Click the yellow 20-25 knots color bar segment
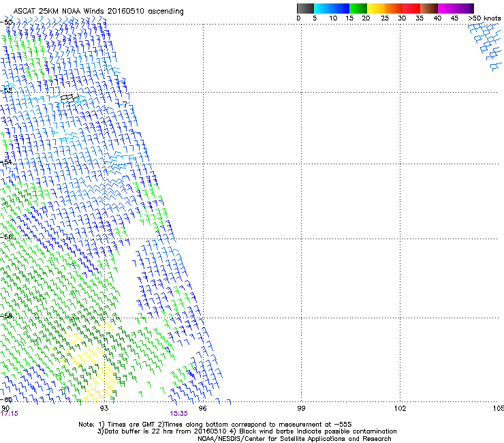This screenshot has height=443, width=504. coord(376,8)
